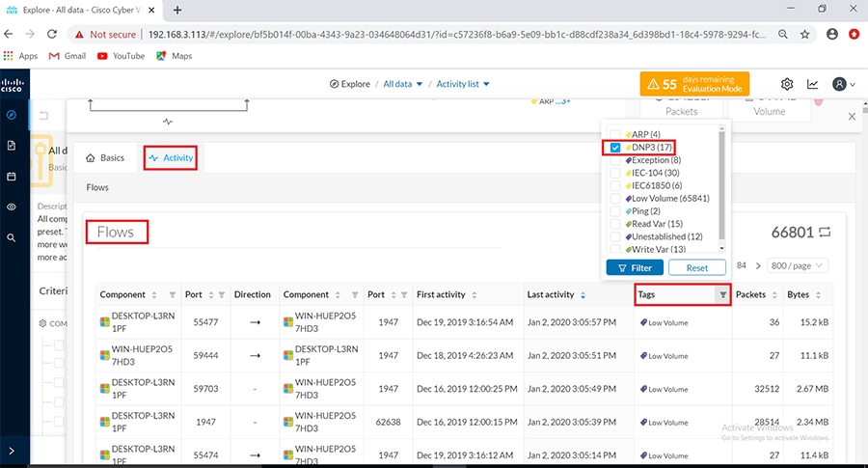Sort by First activity column arrows
Image resolution: width=868 pixels, height=468 pixels.
(x=474, y=294)
